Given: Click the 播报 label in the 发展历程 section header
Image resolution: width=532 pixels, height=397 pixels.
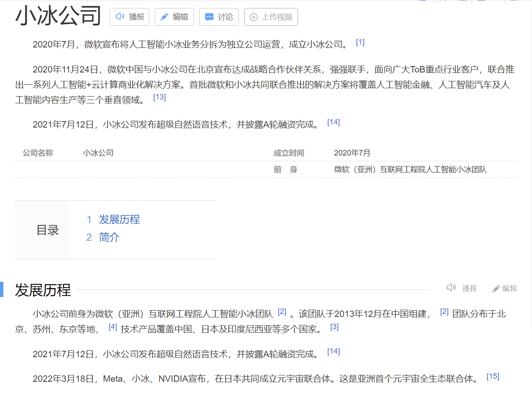Looking at the screenshot, I should point(469,289).
